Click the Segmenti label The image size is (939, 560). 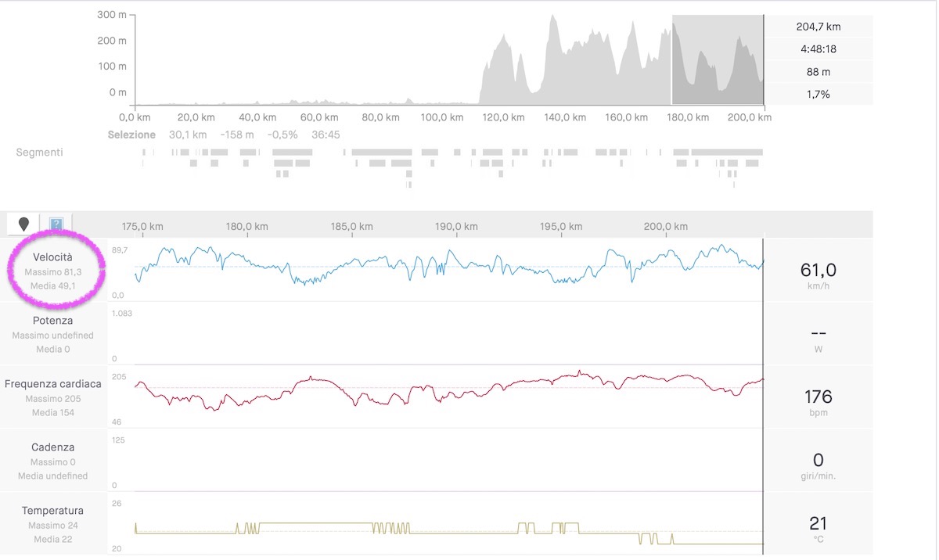coord(39,152)
